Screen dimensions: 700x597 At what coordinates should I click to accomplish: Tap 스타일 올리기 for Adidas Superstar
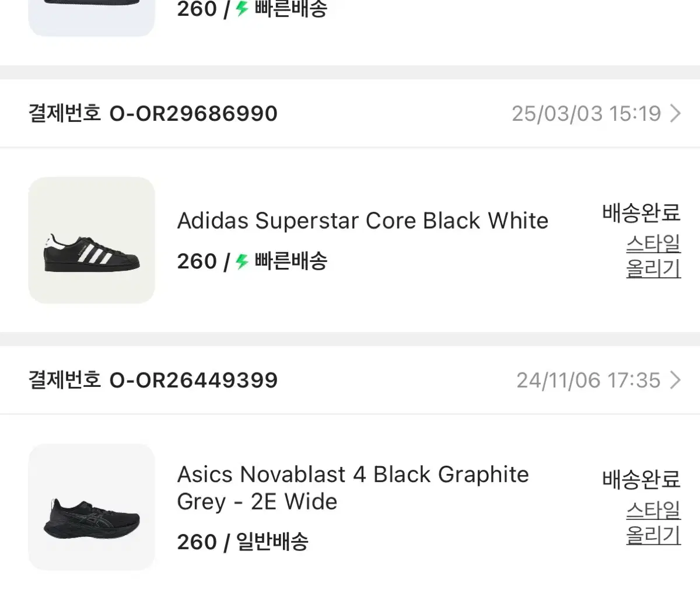point(653,256)
